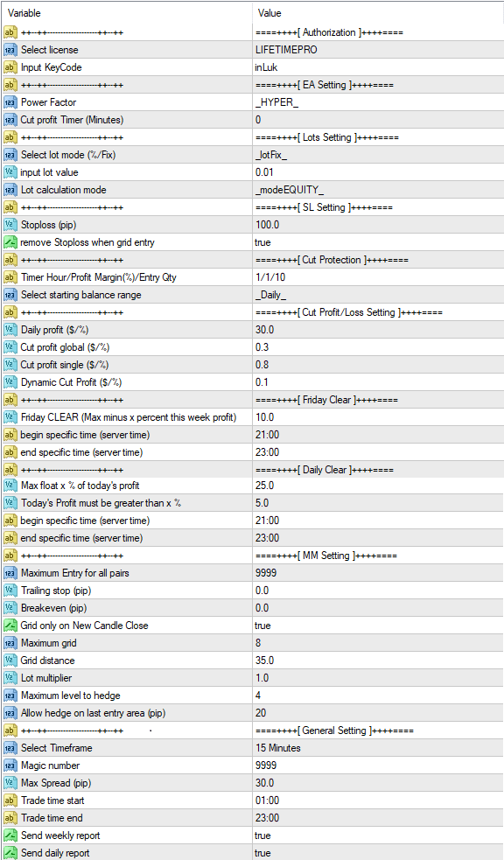504x860 pixels.
Task: Select the 1/1/10 timer value
Action: coord(270,277)
